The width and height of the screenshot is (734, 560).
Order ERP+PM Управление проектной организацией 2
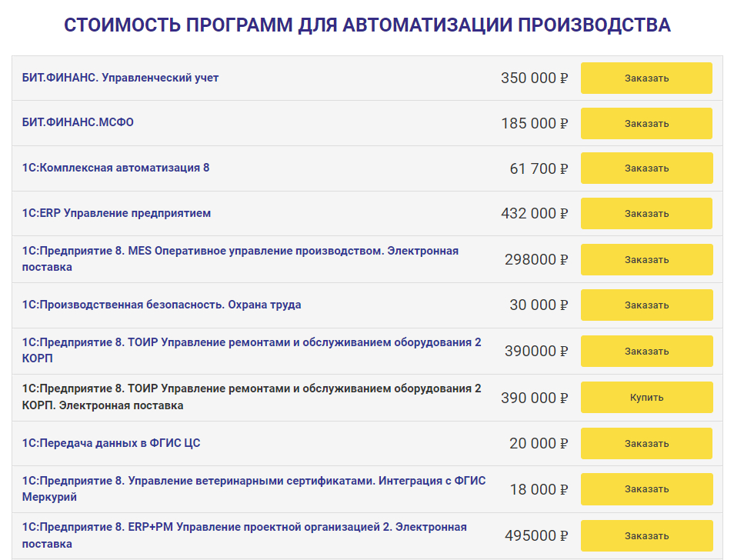(x=646, y=536)
